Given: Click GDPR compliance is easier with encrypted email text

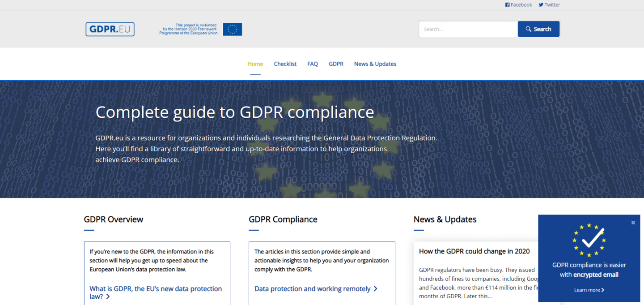Looking at the screenshot, I should (x=589, y=270).
